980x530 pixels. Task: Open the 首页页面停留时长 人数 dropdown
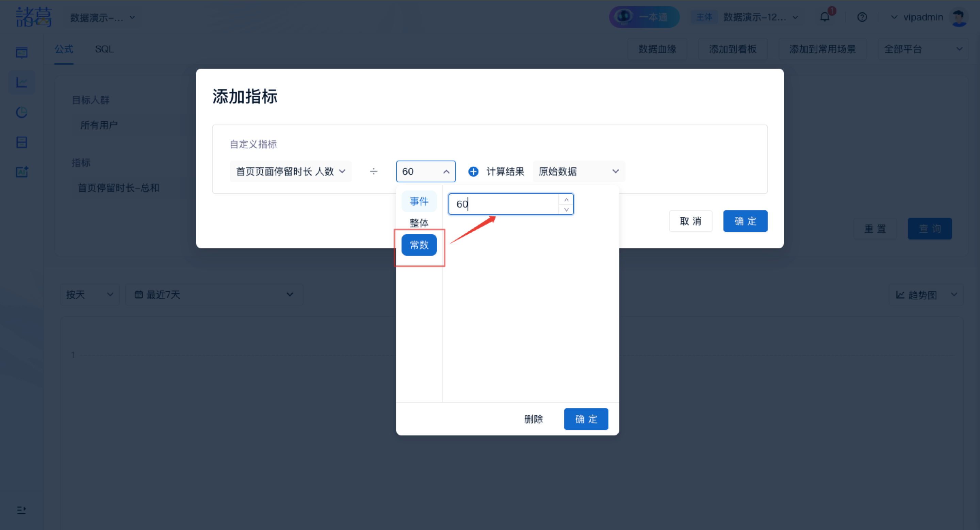290,171
